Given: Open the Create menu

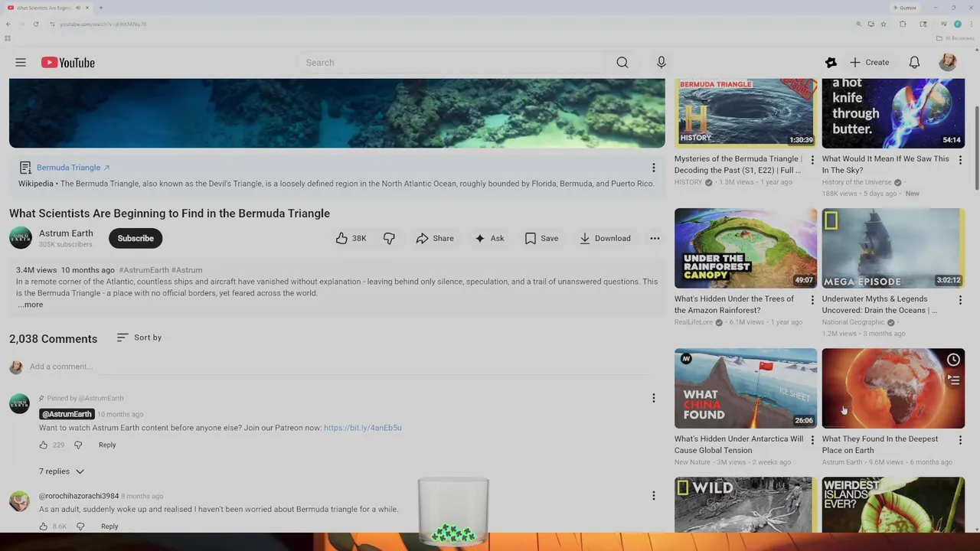Looking at the screenshot, I should (870, 63).
